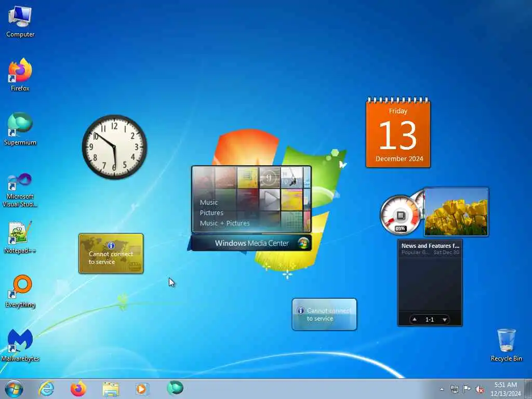Launch Internet Explorer from the taskbar
This screenshot has height=399, width=532.
coord(46,389)
